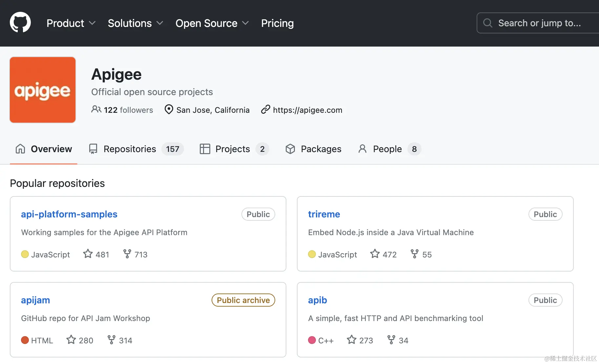Click the followers people icon
The height and width of the screenshot is (364, 599).
click(x=96, y=109)
